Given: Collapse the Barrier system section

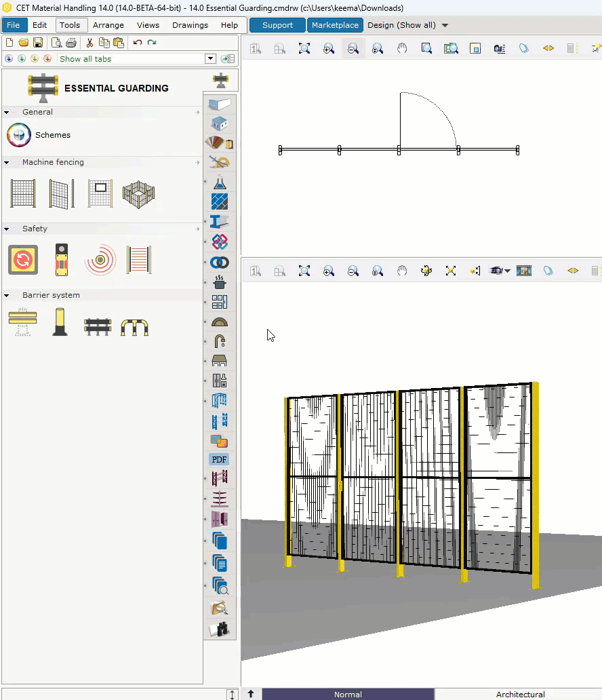Looking at the screenshot, I should click(6, 296).
